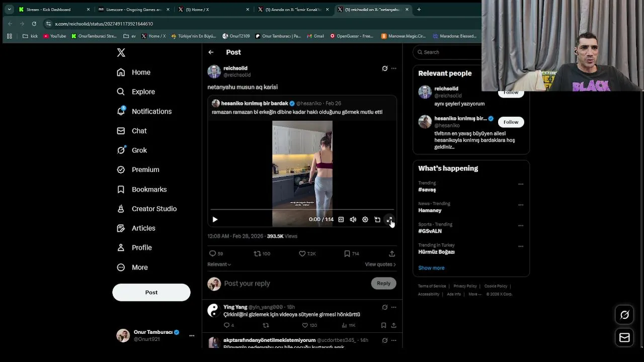This screenshot has height=362, width=644.
Task: Open Premium in the sidebar
Action: [138, 170]
